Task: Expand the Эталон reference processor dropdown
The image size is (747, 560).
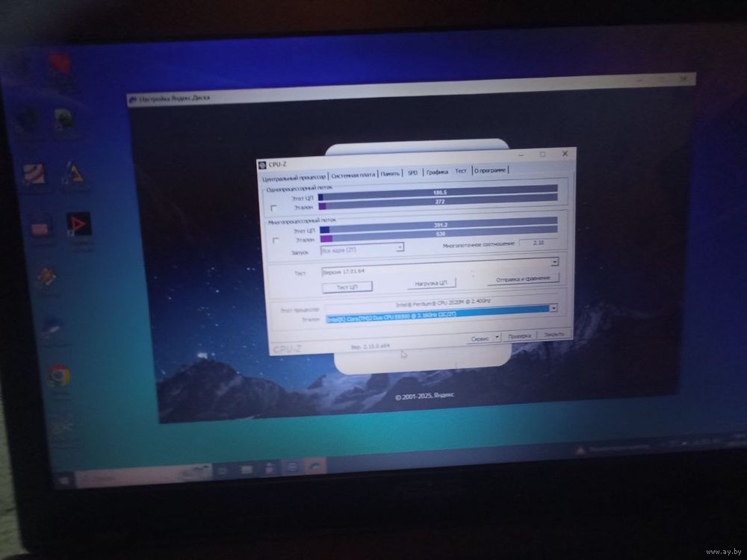Action: [x=554, y=308]
